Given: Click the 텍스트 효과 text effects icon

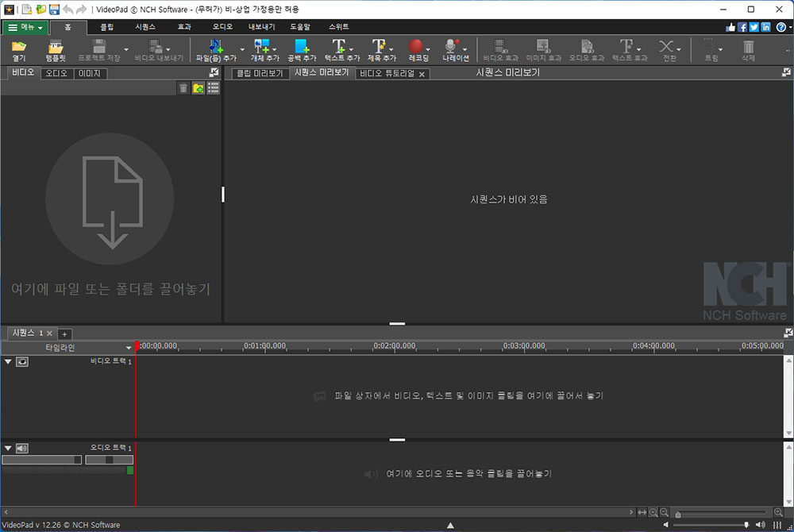Looking at the screenshot, I should coord(626,46).
